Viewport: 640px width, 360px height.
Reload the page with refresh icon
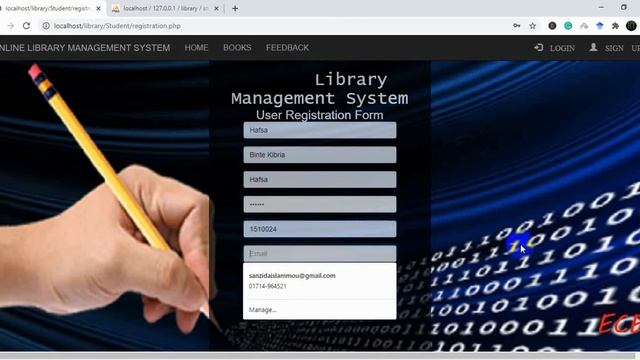click(x=27, y=26)
